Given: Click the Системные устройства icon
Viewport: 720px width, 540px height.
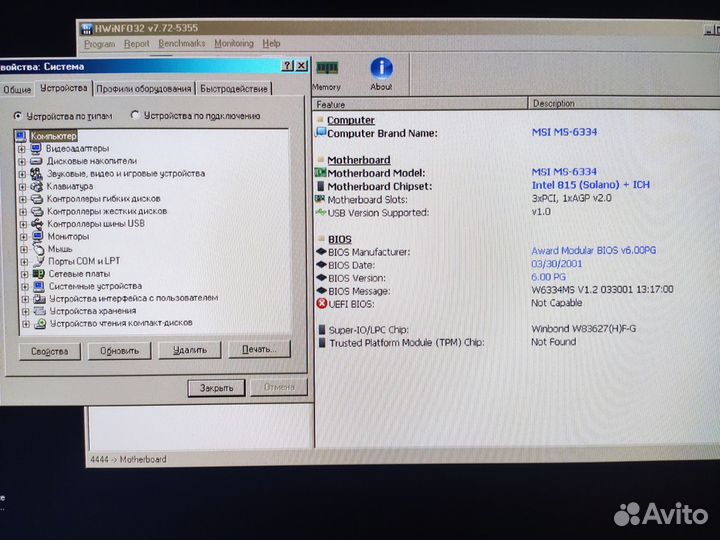Looking at the screenshot, I should [39, 286].
